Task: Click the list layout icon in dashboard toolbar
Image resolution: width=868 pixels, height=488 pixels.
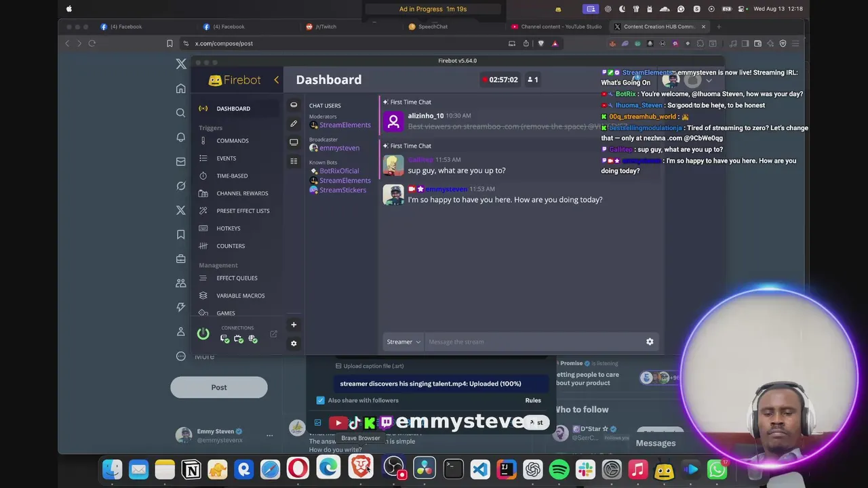Action: (294, 161)
